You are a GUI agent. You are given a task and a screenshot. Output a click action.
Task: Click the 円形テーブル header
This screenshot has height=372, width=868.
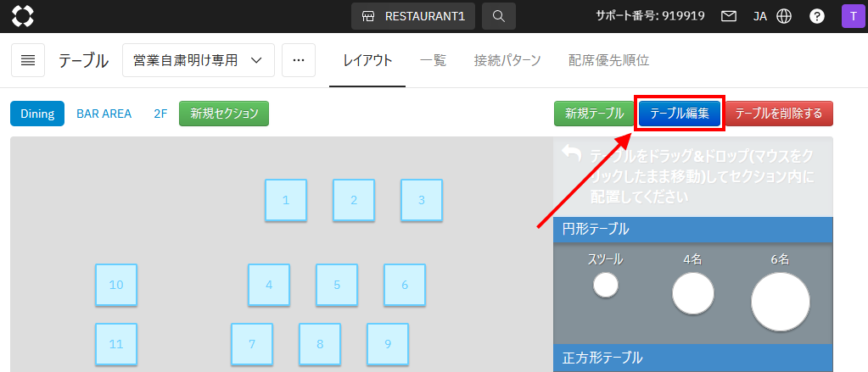click(x=693, y=230)
